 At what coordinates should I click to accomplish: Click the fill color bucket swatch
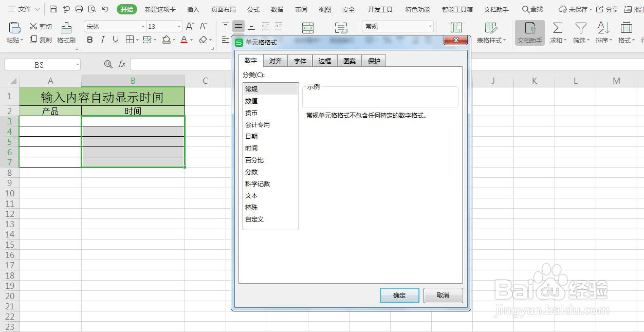167,40
